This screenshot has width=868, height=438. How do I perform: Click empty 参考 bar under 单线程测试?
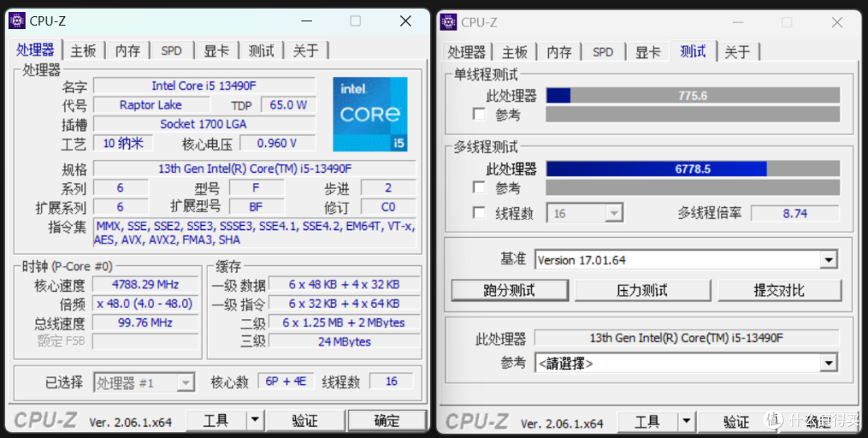(693, 114)
